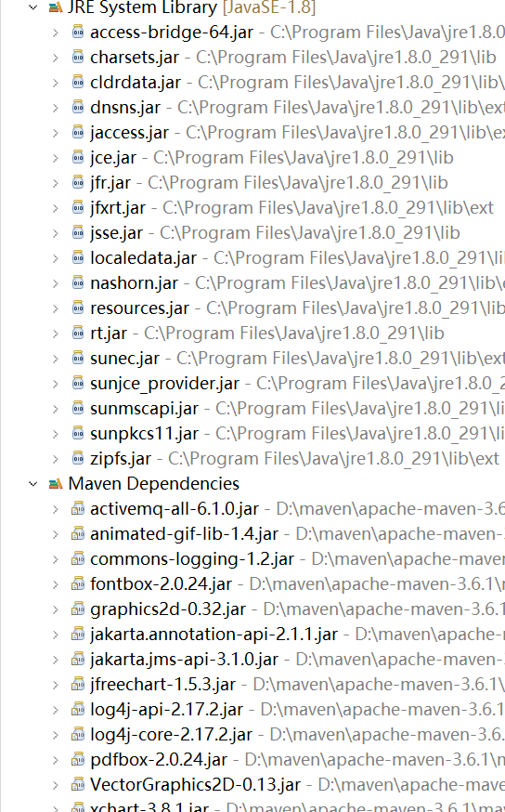Image resolution: width=505 pixels, height=812 pixels.
Task: Click the jar icon beside nashorn.jar
Action: pyautogui.click(x=78, y=282)
